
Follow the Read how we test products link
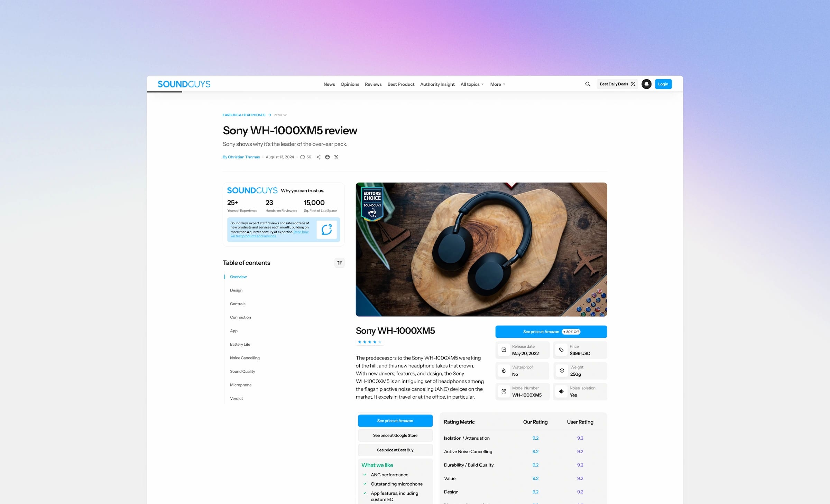tap(270, 234)
